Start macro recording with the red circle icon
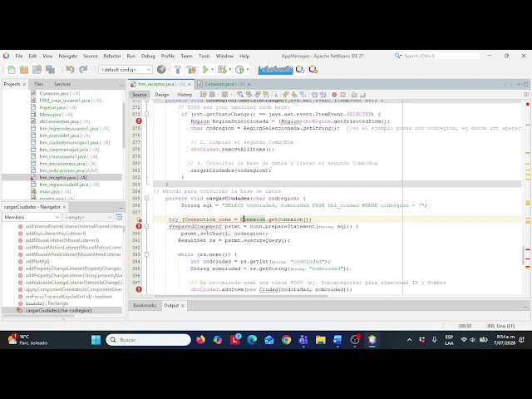Image resolution: width=532 pixels, height=399 pixels. click(x=334, y=95)
